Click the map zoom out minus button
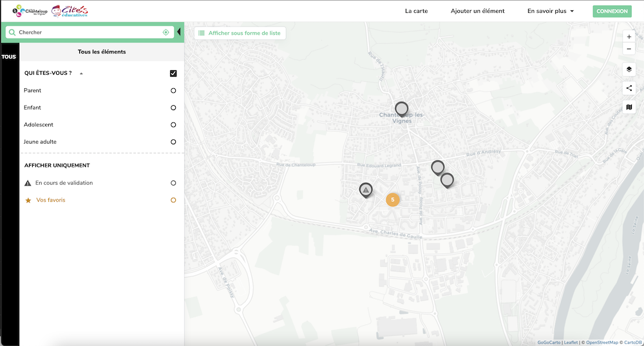The image size is (644, 346). pyautogui.click(x=629, y=50)
